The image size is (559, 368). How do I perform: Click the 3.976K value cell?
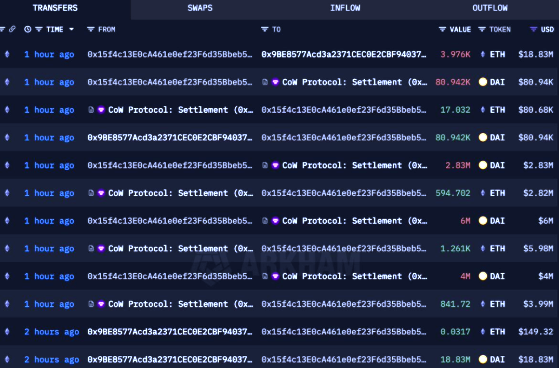455,54
